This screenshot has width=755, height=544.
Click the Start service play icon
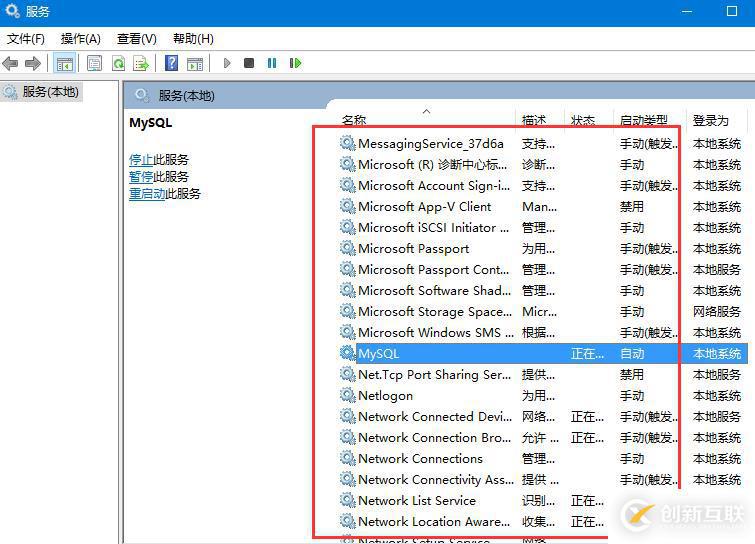tap(227, 63)
